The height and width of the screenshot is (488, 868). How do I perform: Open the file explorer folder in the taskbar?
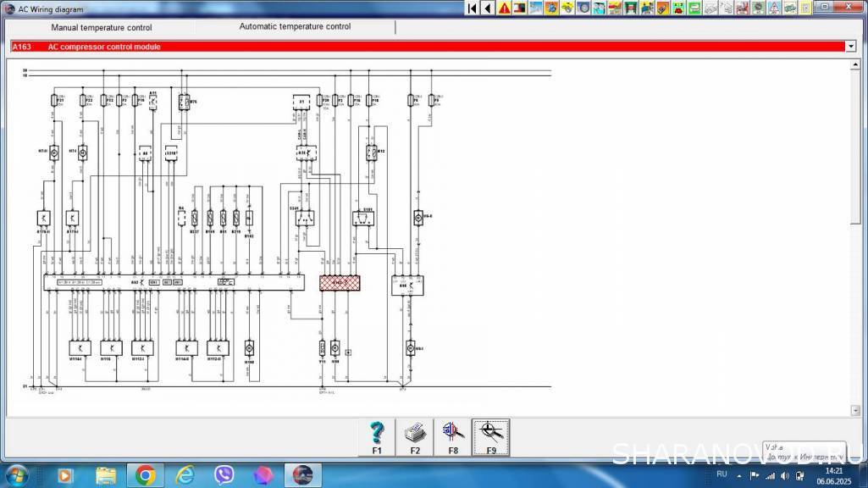pos(106,474)
